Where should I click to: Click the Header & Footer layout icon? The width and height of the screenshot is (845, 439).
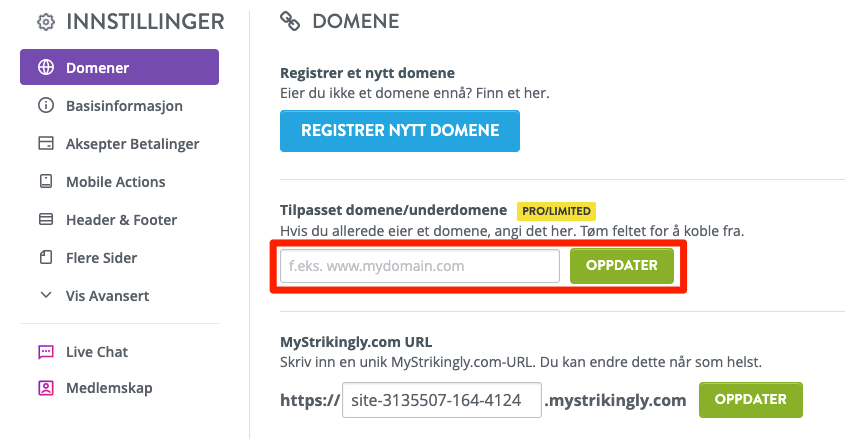coord(46,219)
